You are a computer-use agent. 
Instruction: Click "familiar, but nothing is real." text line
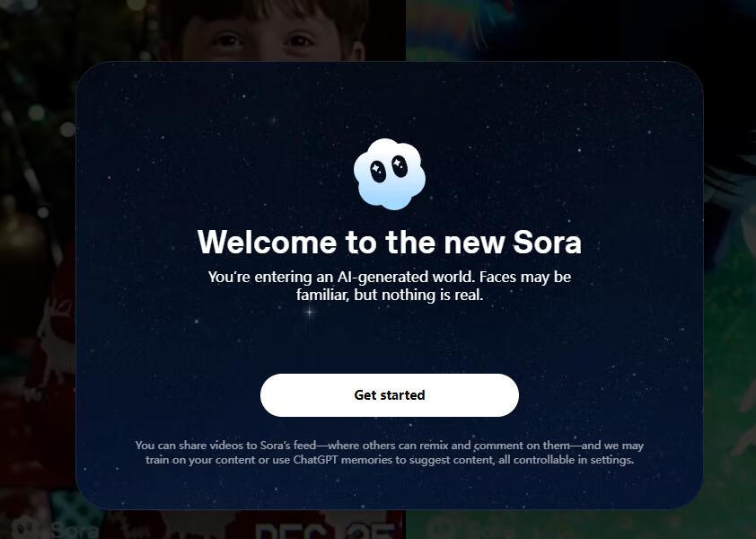coord(390,295)
